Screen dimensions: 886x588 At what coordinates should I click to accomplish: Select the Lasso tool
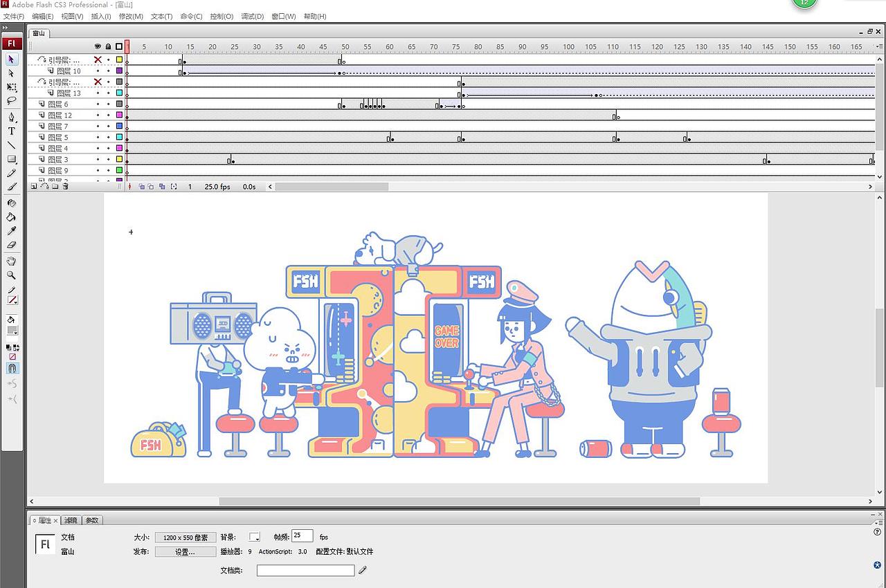[11, 101]
